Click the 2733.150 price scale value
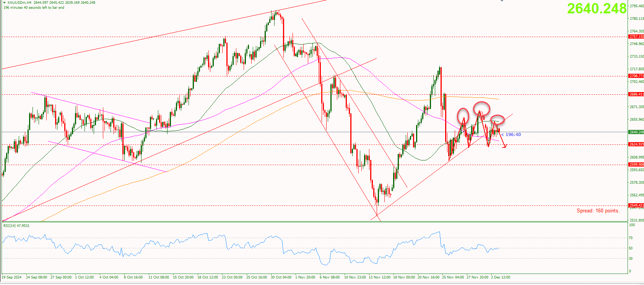The height and width of the screenshot is (285, 644). tap(637, 57)
